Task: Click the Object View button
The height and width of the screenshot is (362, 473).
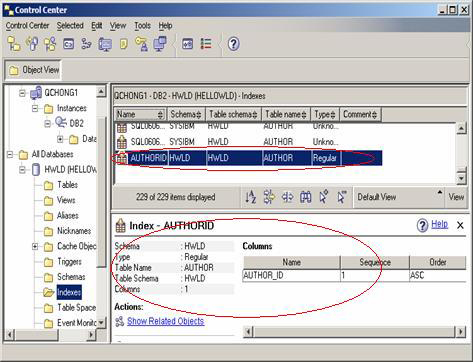Action: 33,70
